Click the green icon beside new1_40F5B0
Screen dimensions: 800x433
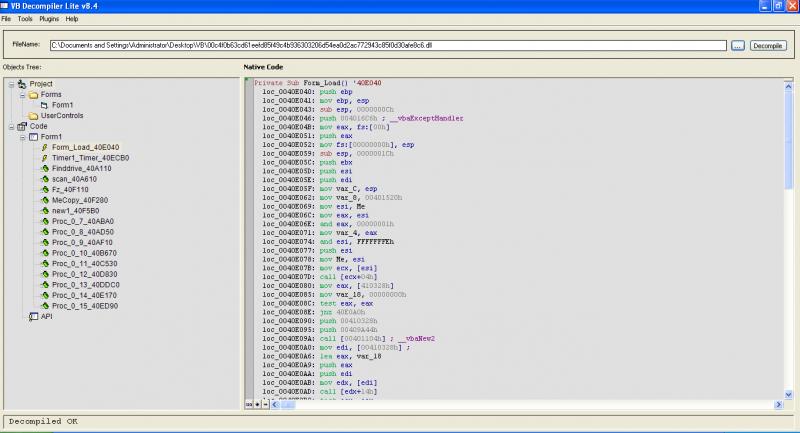(45, 211)
